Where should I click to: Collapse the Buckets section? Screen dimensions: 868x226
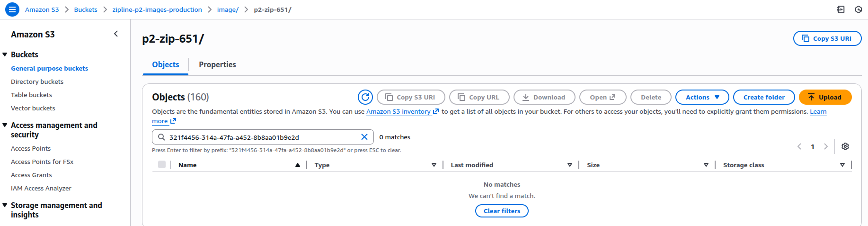5,54
